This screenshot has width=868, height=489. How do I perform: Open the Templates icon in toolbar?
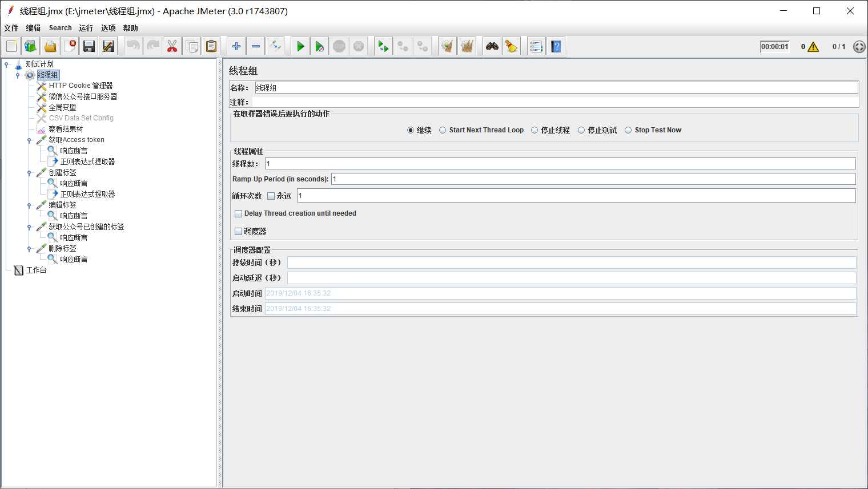tap(31, 46)
